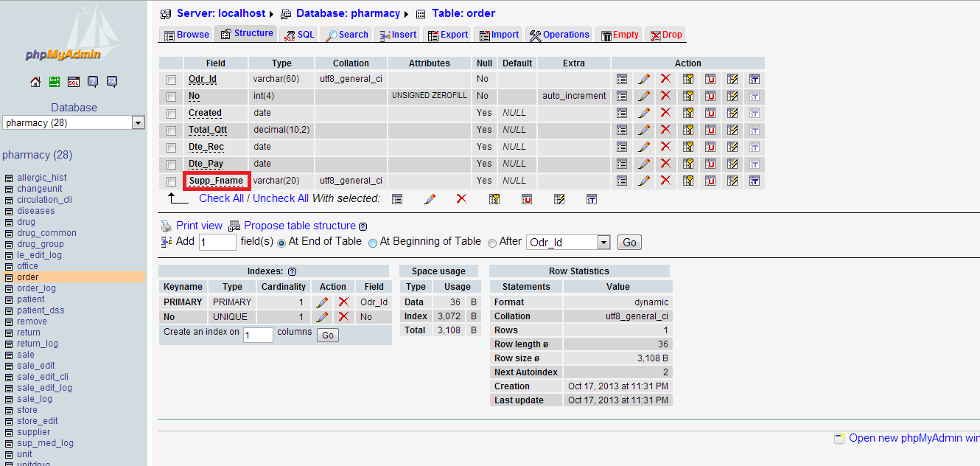The height and width of the screenshot is (466, 980).
Task: Edit the Dte_Rec field with pencil icon
Action: [644, 147]
